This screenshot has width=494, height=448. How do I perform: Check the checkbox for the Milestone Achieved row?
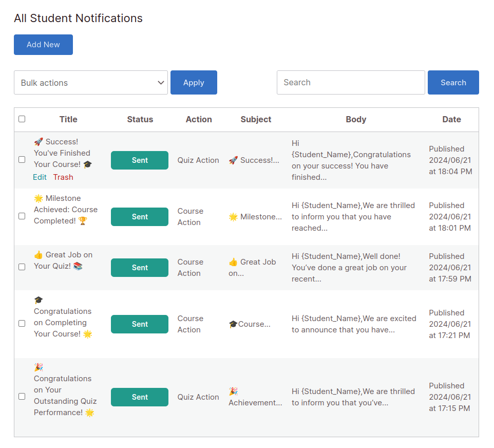(22, 215)
